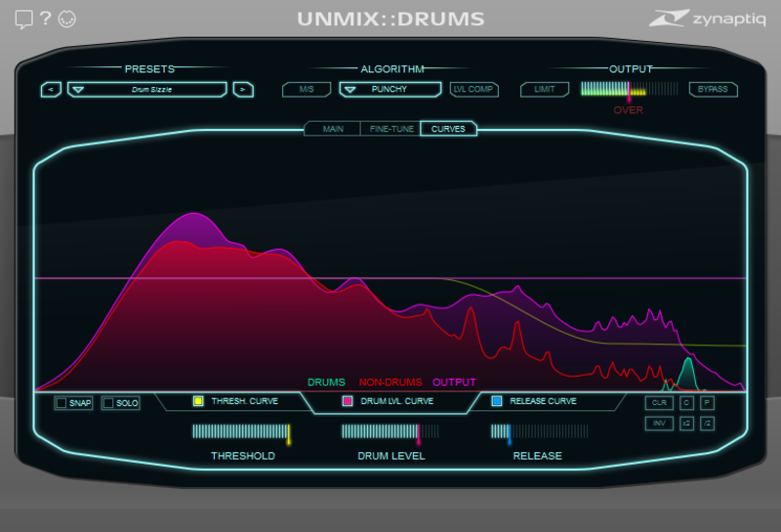This screenshot has width=781, height=532.
Task: Toggle BYPASS of the plugin
Action: pos(713,89)
